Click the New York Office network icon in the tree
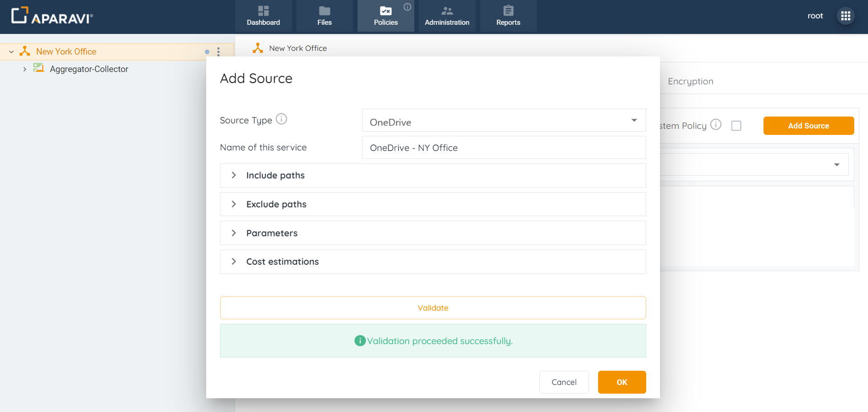The image size is (868, 412). [25, 51]
